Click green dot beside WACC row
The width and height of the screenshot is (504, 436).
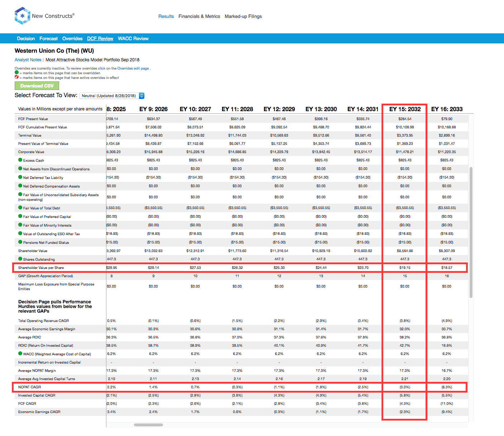point(20,354)
